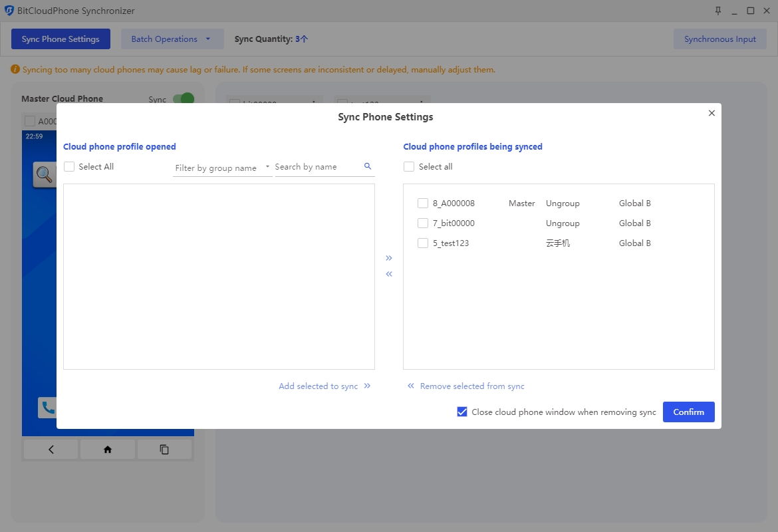Click the double right arrow move icon
This screenshot has width=778, height=532.
pyautogui.click(x=389, y=258)
